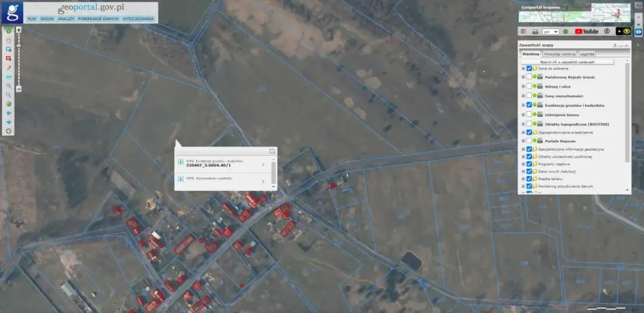Viewport: 644px width, 313px height.
Task: Open the WYSZUKIWANIA menu
Action: 138,19
